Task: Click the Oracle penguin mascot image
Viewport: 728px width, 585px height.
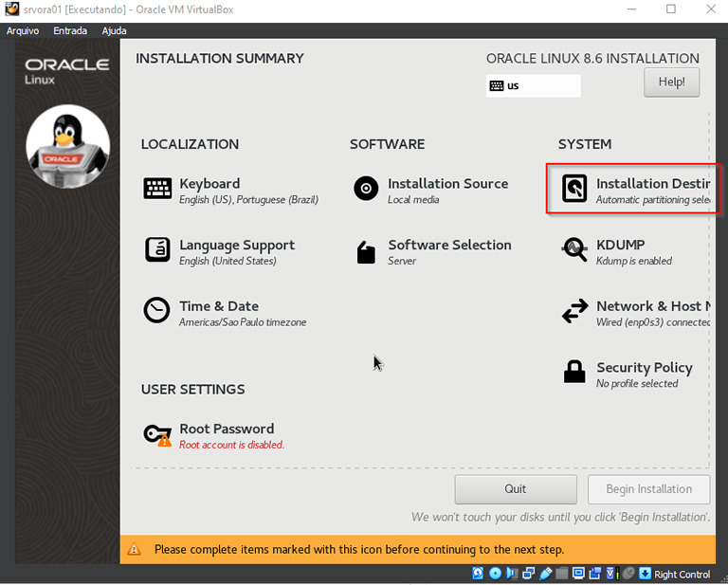Action: point(68,146)
